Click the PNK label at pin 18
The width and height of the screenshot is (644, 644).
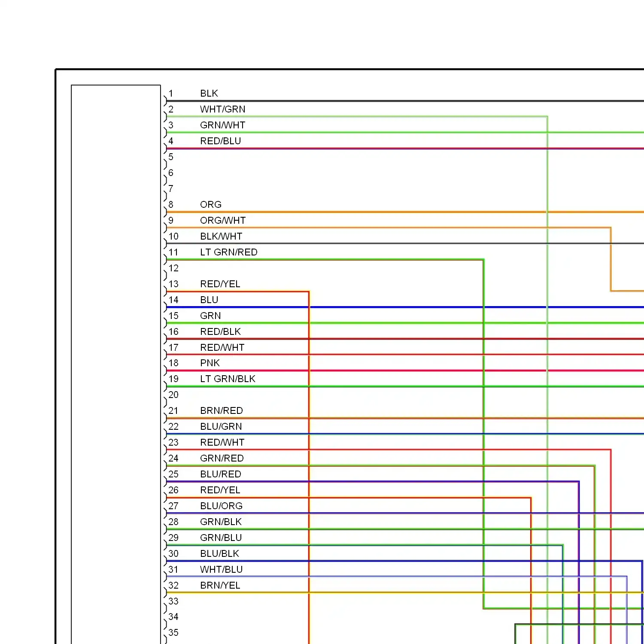[210, 363]
